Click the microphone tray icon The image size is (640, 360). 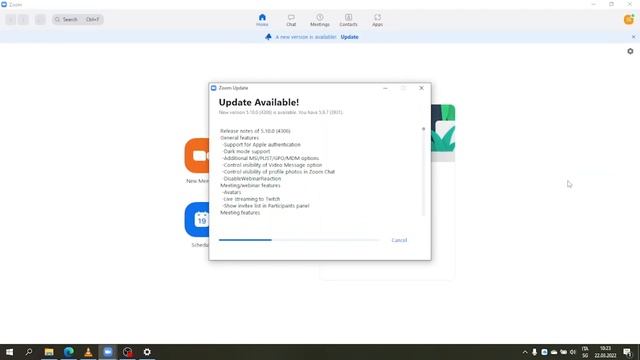coord(534,352)
